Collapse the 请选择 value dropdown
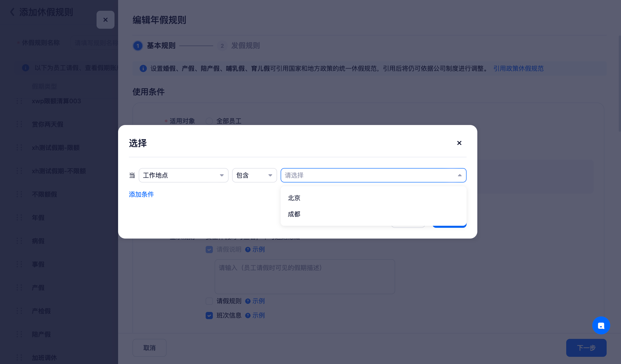Viewport: 621px width, 364px height. coord(459,175)
